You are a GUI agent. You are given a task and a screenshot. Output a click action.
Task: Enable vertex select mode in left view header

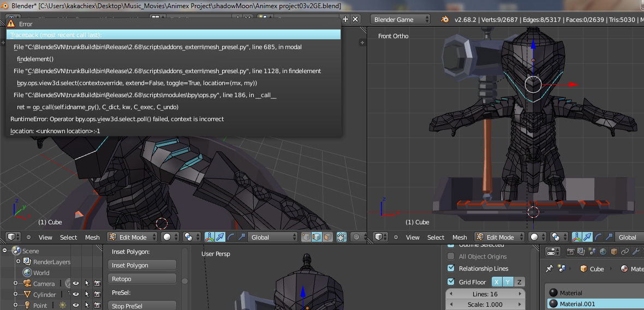(306, 237)
